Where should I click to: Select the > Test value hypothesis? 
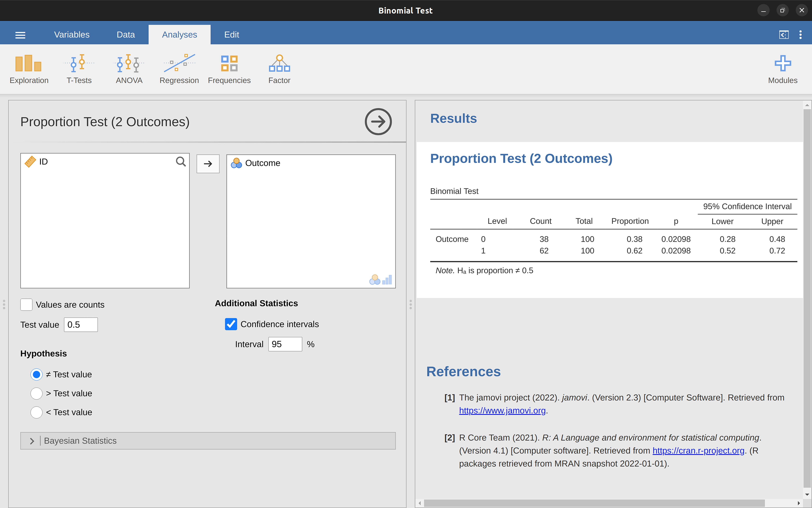coord(36,394)
